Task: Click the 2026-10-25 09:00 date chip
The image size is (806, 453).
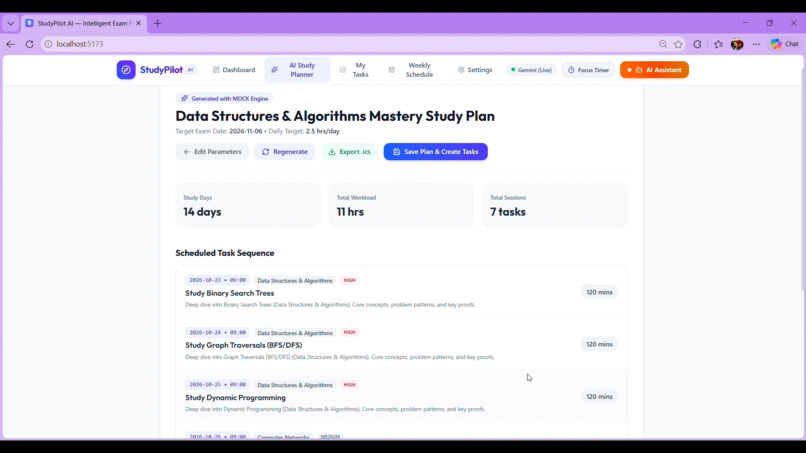Action: (x=217, y=385)
